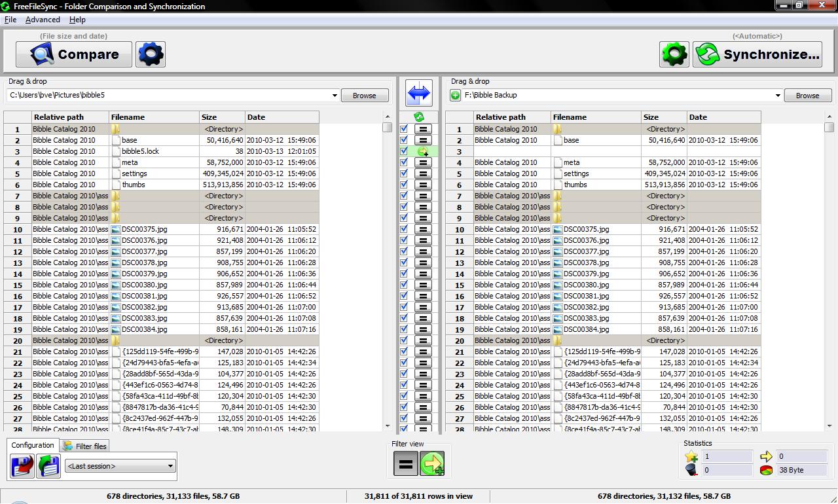Toggle row 12 DSC00377.jpg sync checkbox
This screenshot has height=504, width=838.
(x=404, y=251)
